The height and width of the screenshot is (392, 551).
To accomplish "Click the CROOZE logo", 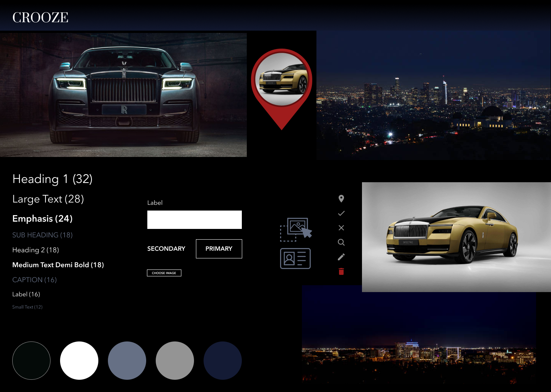I will coord(40,17).
